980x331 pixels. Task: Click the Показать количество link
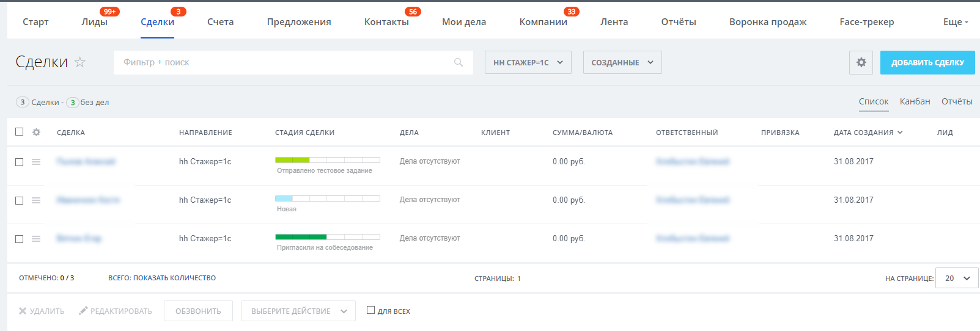174,278
